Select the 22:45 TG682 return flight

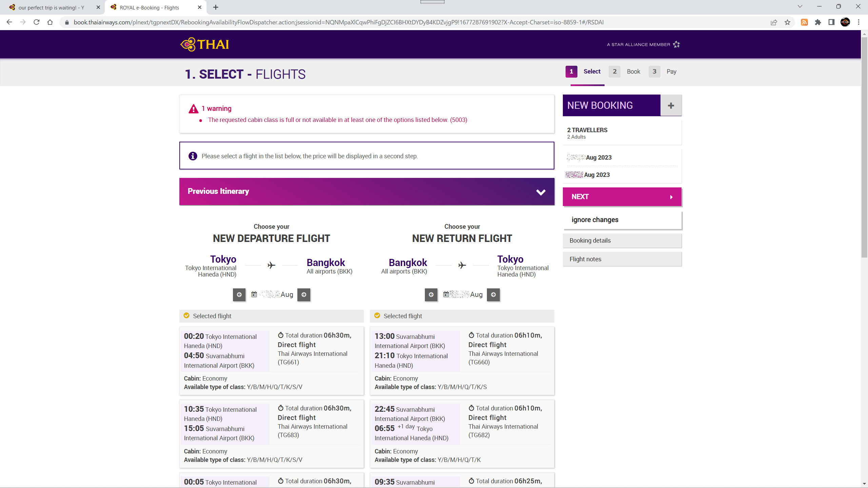(462, 434)
